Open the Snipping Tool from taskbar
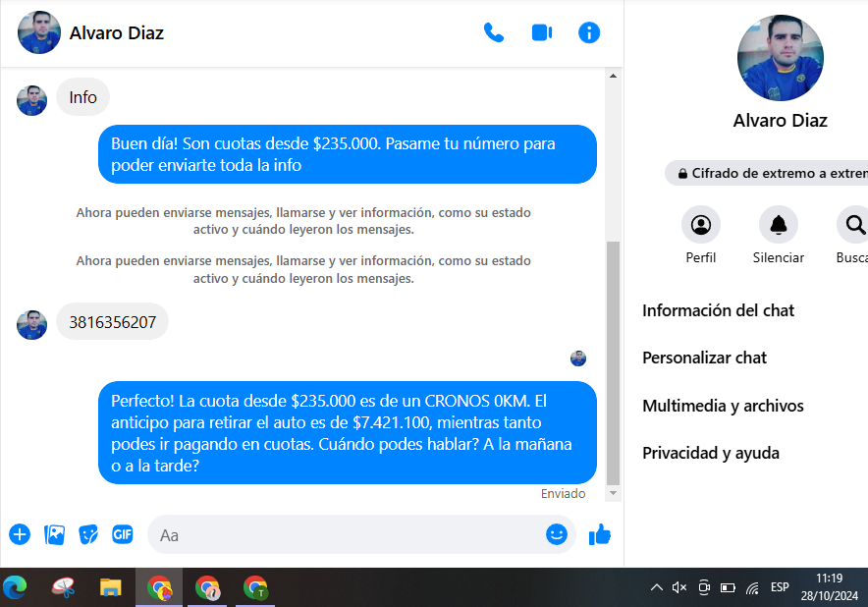This screenshot has width=868, height=607. tap(63, 587)
